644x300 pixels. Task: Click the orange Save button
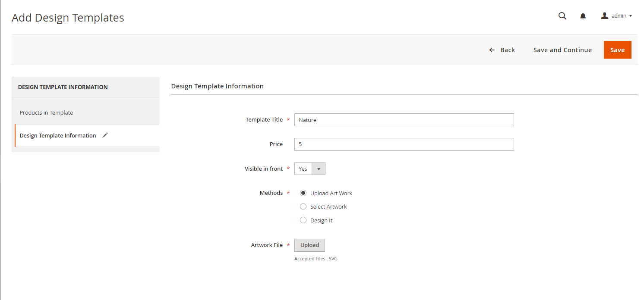coord(617,50)
